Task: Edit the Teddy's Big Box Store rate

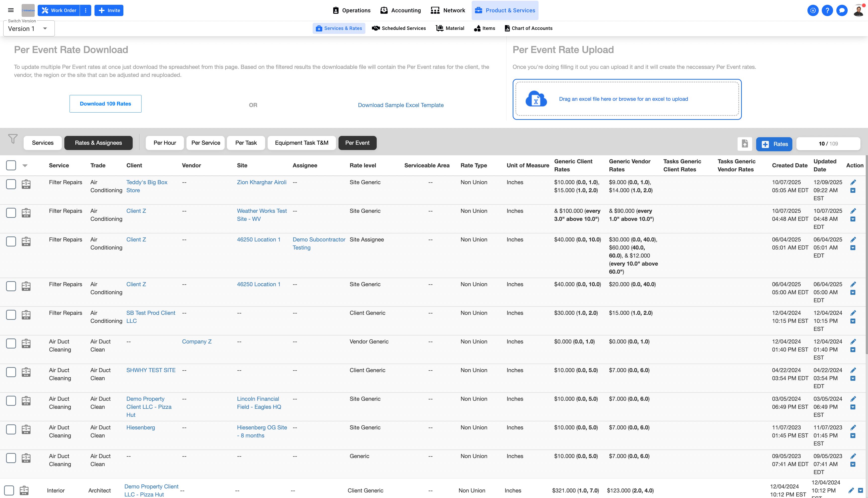Action: [853, 182]
